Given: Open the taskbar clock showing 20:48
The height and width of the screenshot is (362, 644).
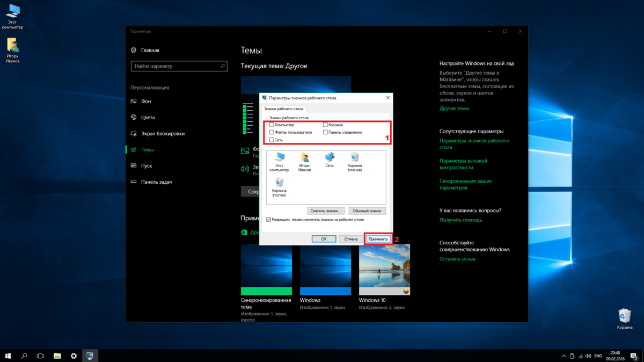Looking at the screenshot, I should click(x=616, y=356).
